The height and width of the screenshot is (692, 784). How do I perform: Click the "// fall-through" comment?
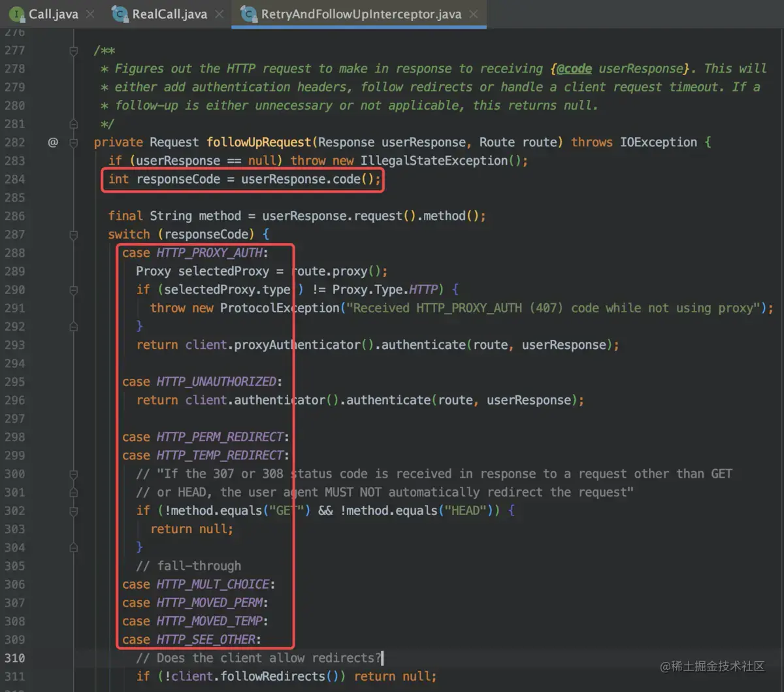(189, 566)
